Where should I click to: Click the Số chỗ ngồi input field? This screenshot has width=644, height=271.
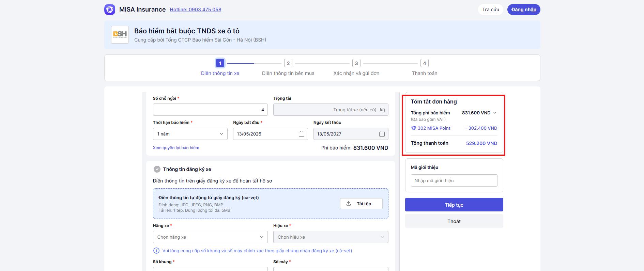click(210, 110)
